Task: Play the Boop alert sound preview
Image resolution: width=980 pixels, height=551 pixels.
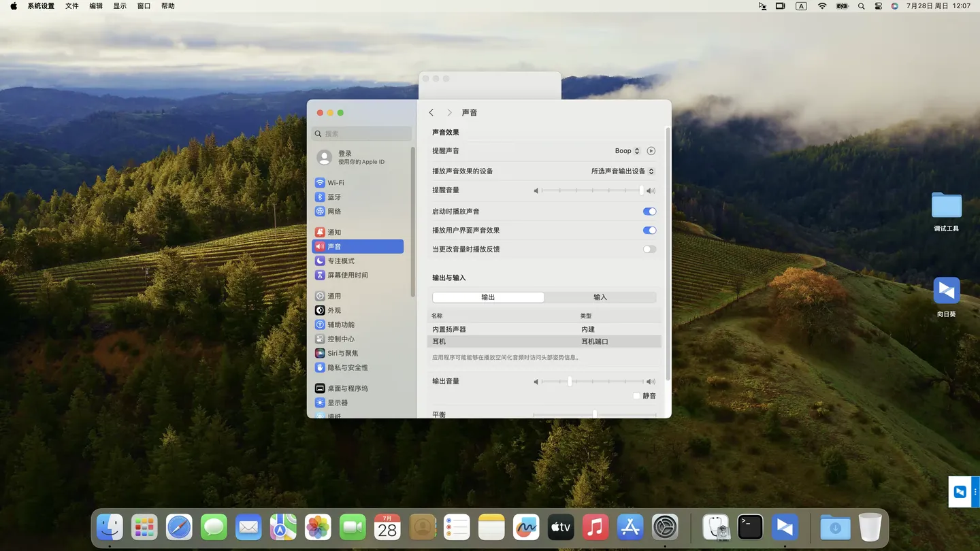Action: [651, 151]
